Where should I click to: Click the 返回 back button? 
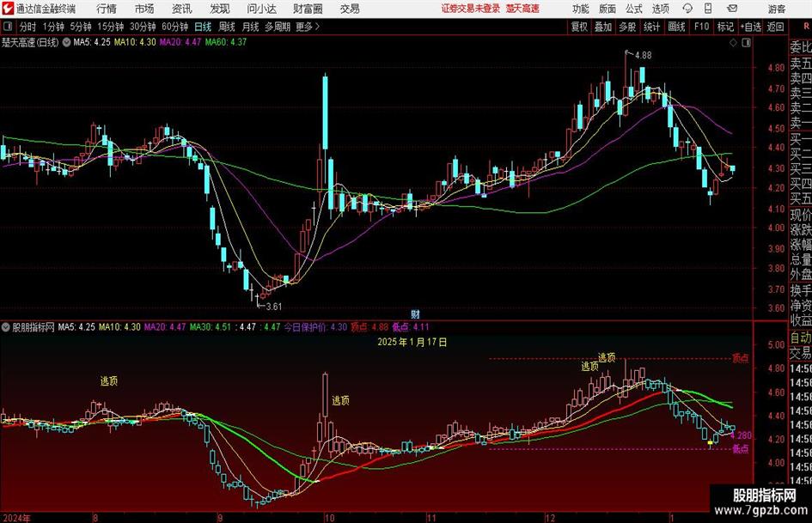(775, 27)
